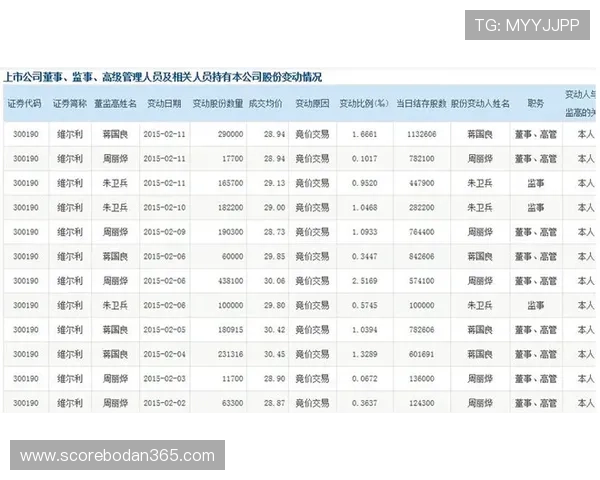Click the 股份变动人姓名 column header
The width and height of the screenshot is (600, 480).
[x=480, y=103]
